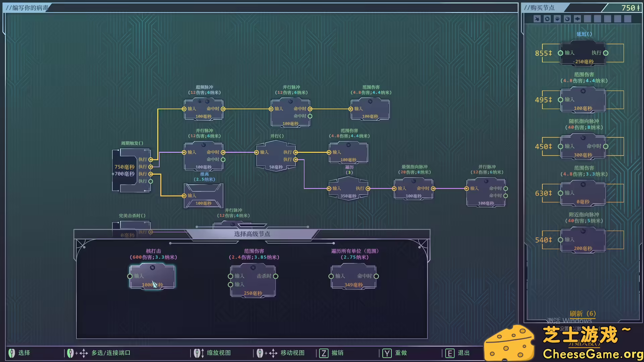This screenshot has height=362, width=644.
Task: Click the circular pulse node filter icon
Action: [547, 19]
